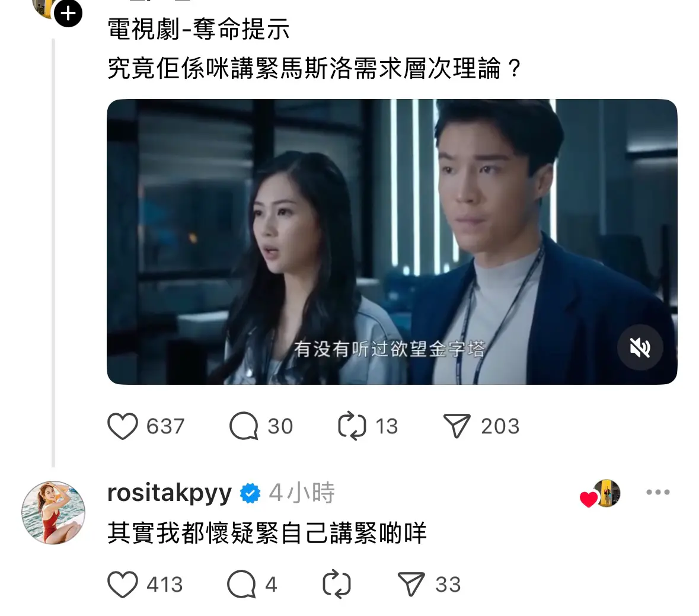Like the post with 637 likes
The width and height of the screenshot is (699, 616).
click(123, 426)
